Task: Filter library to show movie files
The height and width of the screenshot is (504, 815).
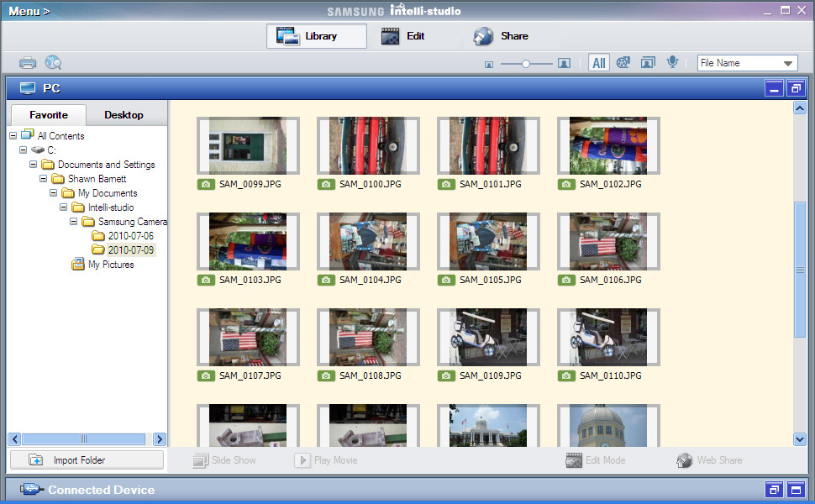Action: pyautogui.click(x=623, y=63)
